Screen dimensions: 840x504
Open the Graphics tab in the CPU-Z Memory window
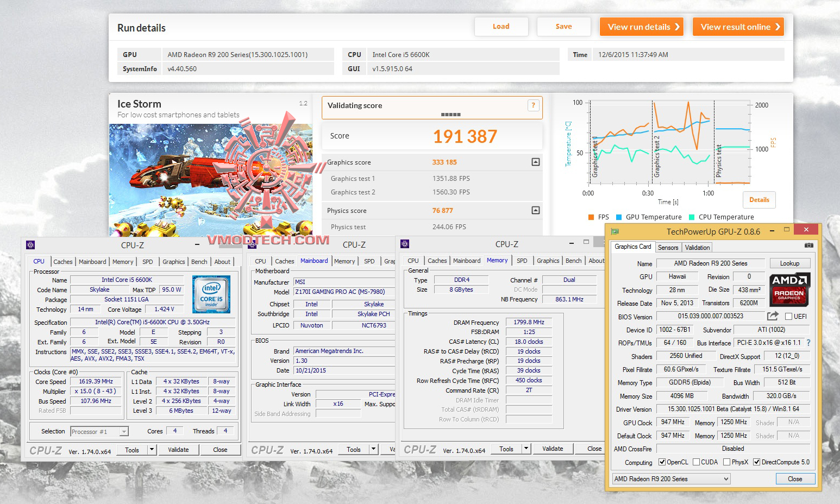548,261
